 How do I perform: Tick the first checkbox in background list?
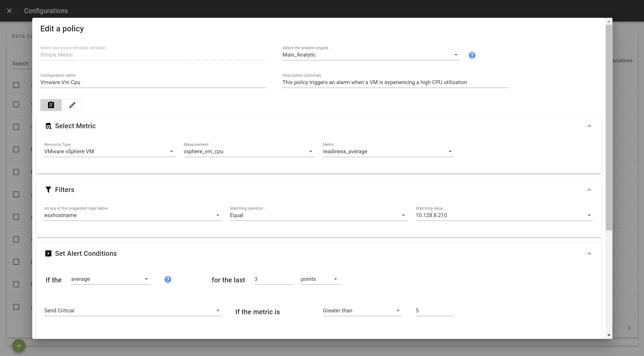[x=16, y=85]
